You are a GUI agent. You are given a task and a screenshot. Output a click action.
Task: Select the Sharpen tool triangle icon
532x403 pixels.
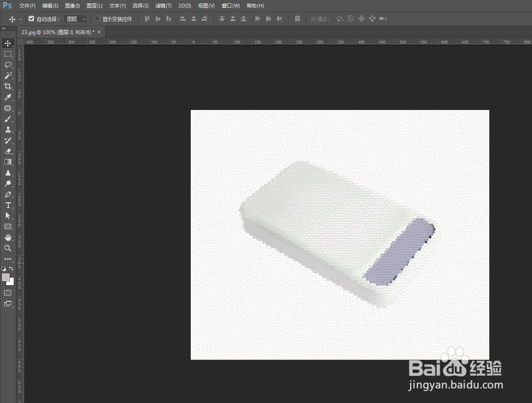click(x=8, y=173)
